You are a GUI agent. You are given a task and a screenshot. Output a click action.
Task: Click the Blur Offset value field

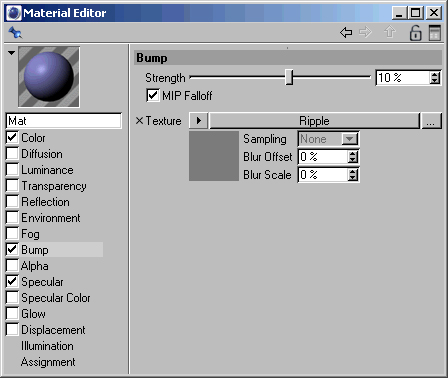coord(323,157)
